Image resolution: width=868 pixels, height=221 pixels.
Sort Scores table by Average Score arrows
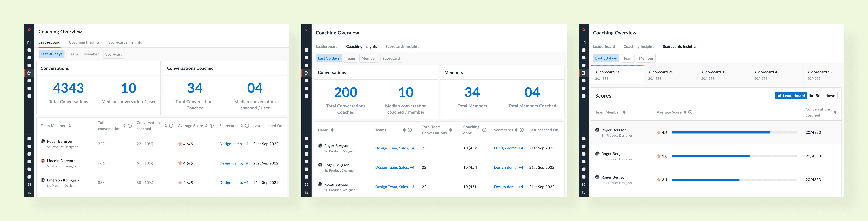(x=685, y=112)
